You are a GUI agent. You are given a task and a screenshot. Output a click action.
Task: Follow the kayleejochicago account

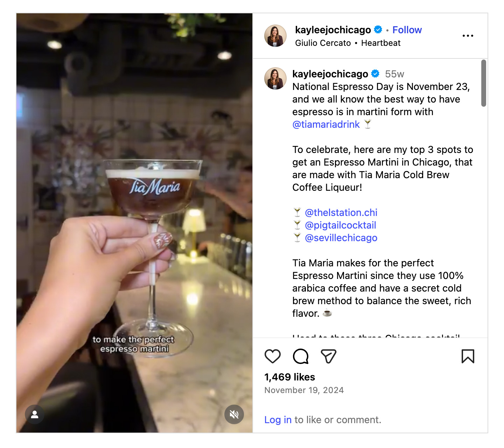(x=407, y=30)
